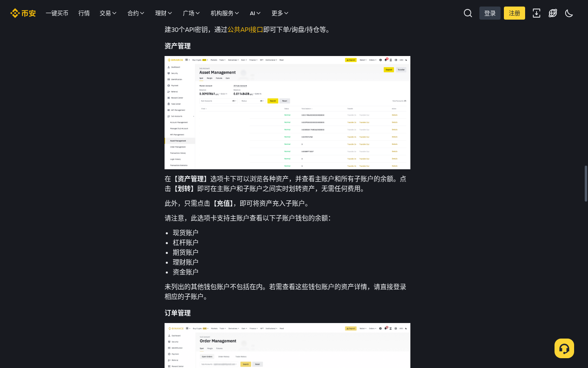
Task: Open the language globe icon
Action: (x=553, y=13)
